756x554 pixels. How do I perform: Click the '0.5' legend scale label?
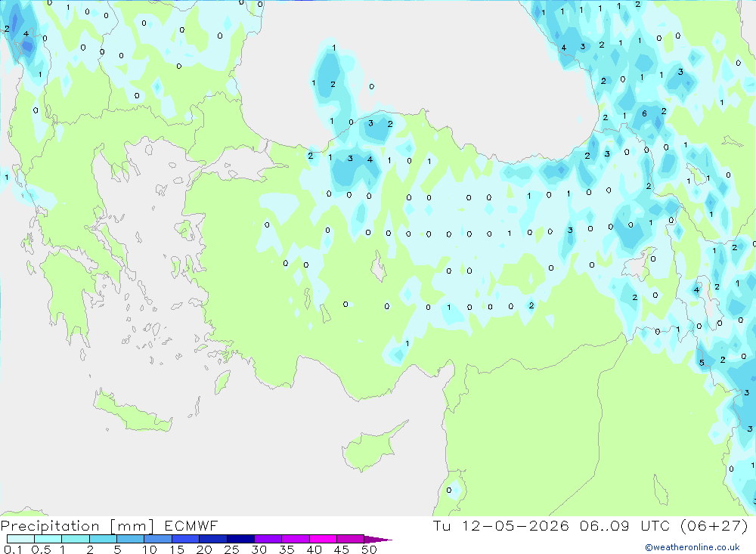pyautogui.click(x=41, y=549)
